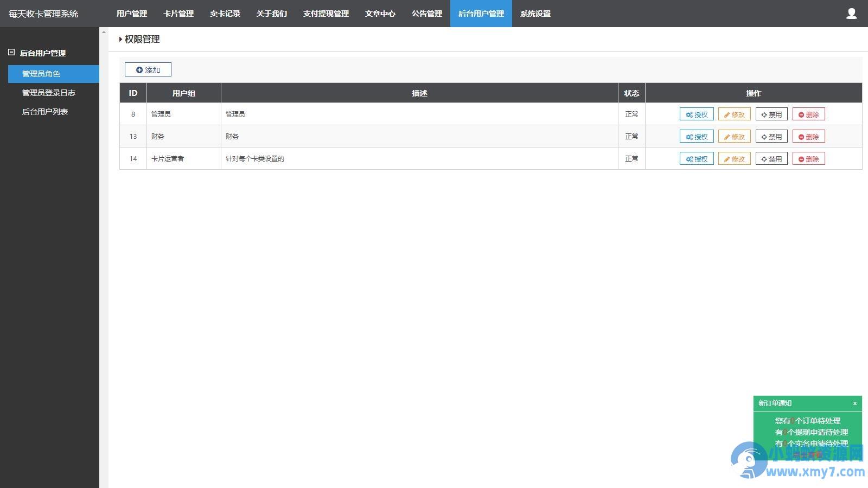Screen dimensions: 868x488
Task: Edit the 财务 role via 修改
Action: (735, 137)
